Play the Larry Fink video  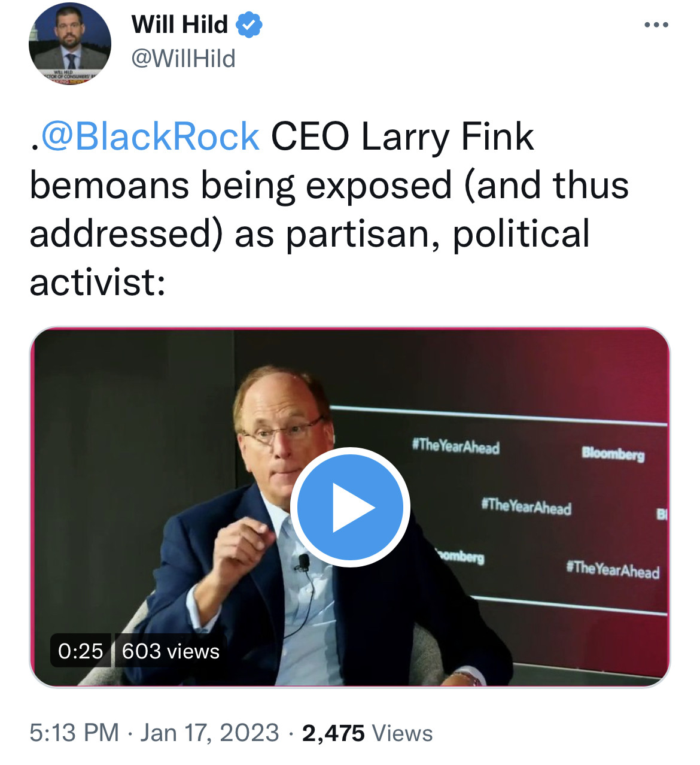(350, 507)
